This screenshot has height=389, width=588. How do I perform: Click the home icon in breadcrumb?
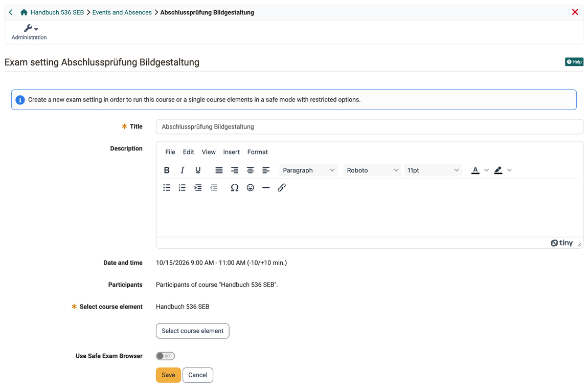24,12
